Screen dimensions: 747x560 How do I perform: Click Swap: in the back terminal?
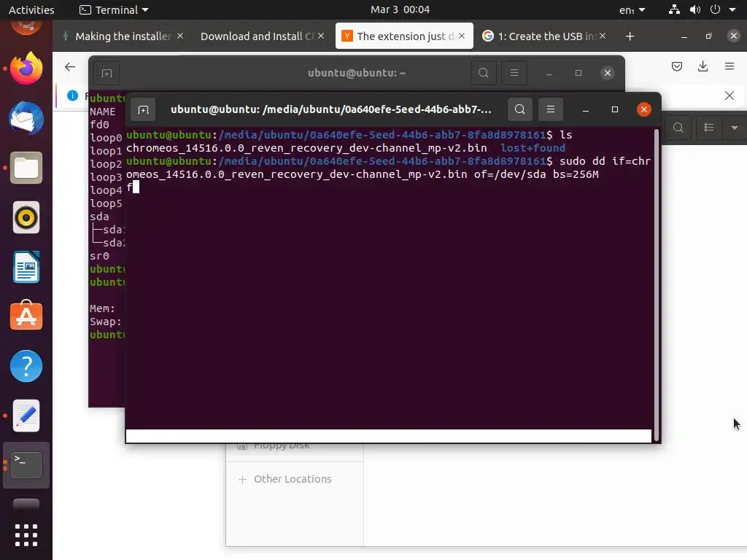[105, 322]
